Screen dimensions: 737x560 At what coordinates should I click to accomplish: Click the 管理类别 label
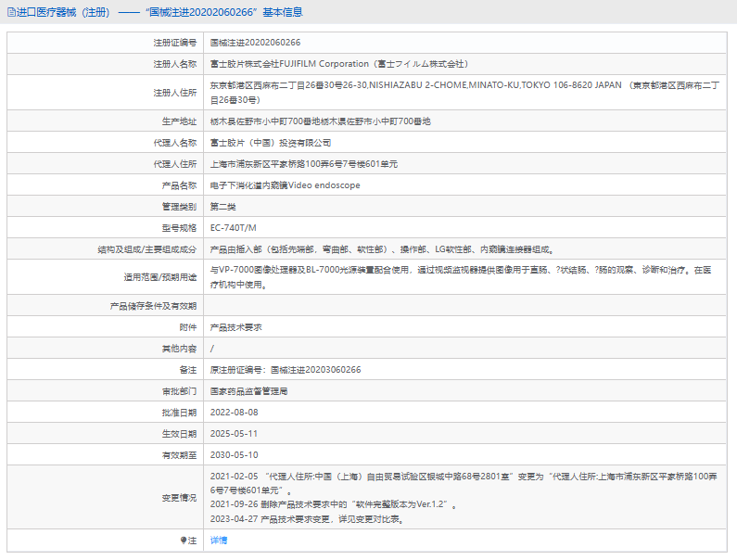(x=179, y=207)
